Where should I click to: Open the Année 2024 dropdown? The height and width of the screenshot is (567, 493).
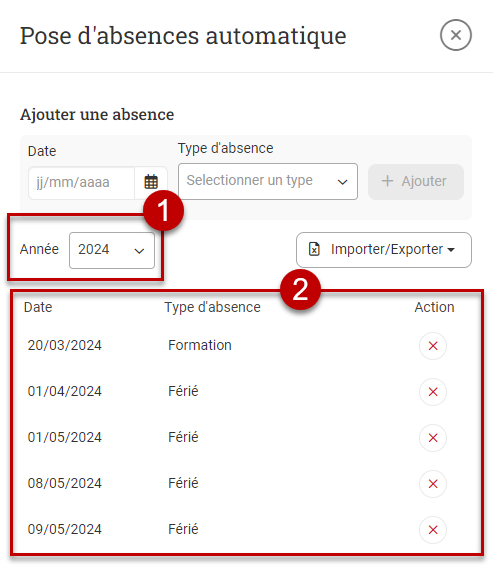click(112, 250)
